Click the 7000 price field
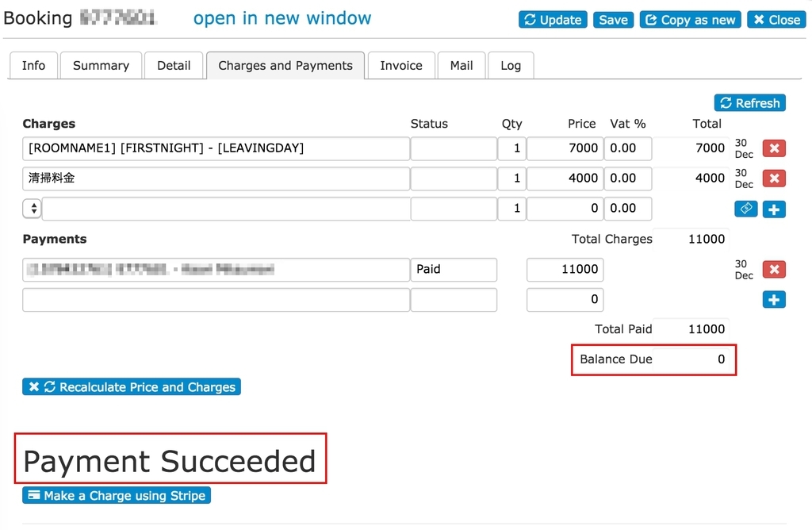 pyautogui.click(x=565, y=148)
